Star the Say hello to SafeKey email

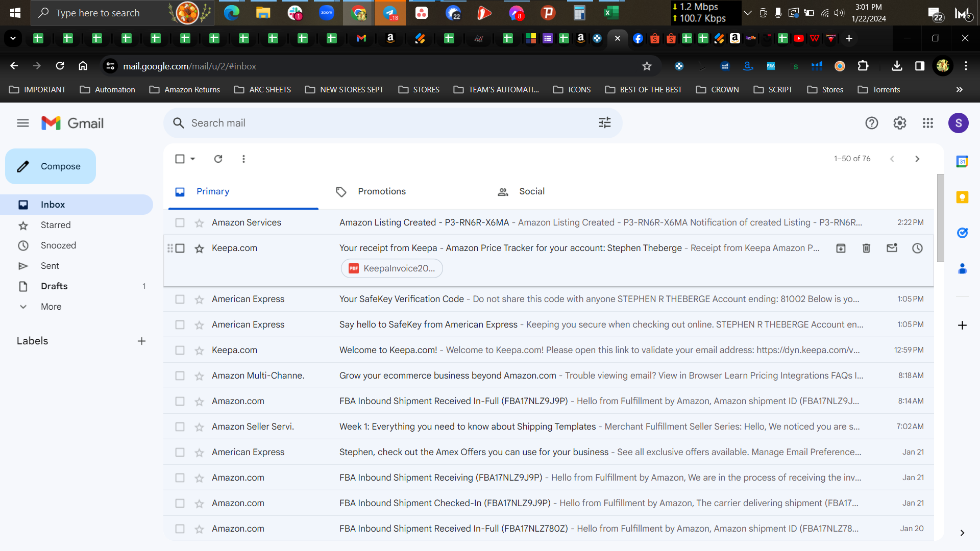tap(199, 325)
